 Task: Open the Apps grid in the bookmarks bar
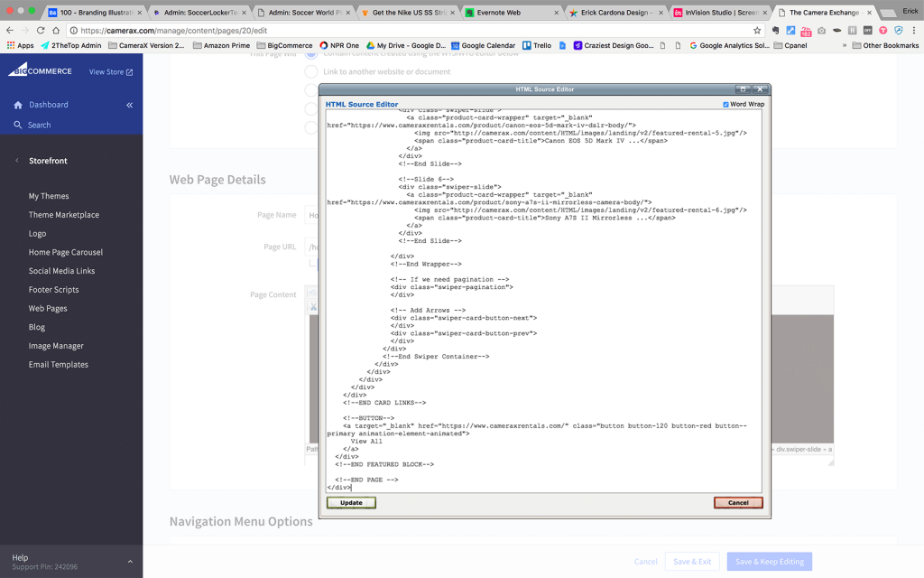tap(21, 45)
